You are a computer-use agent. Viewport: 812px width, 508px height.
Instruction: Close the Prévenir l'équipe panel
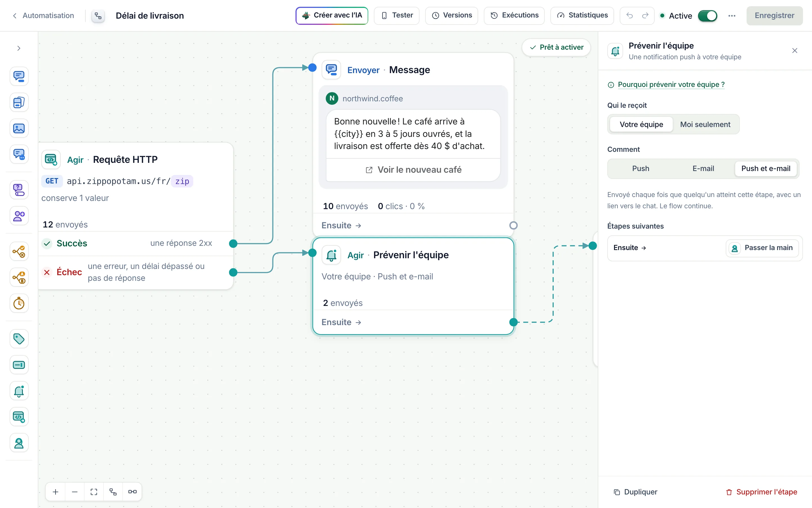point(795,51)
